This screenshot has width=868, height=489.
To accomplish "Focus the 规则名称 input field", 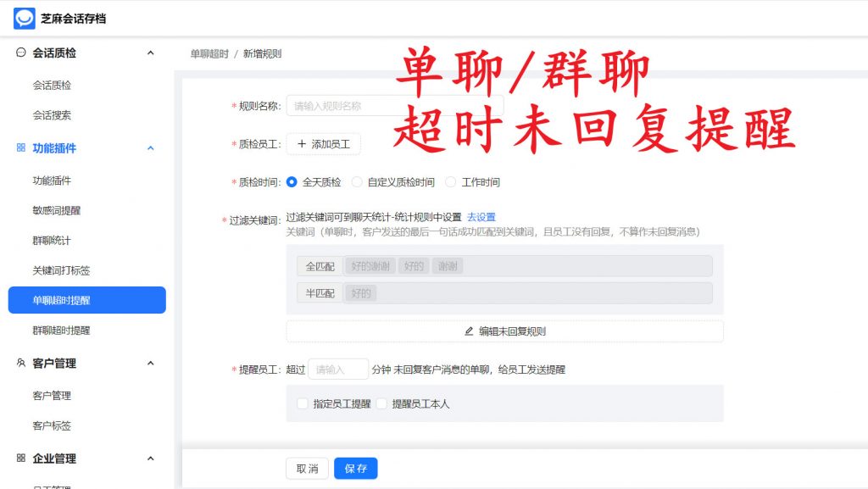I will 395,106.
